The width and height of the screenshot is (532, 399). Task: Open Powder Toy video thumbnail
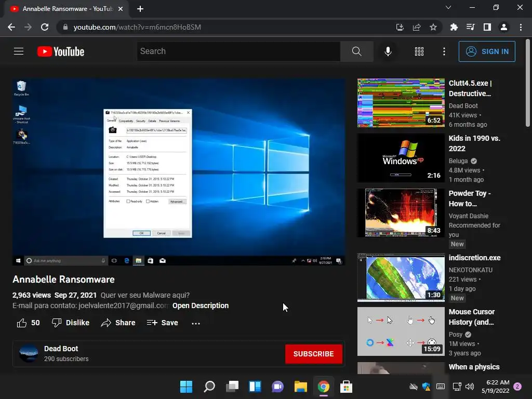(x=401, y=212)
